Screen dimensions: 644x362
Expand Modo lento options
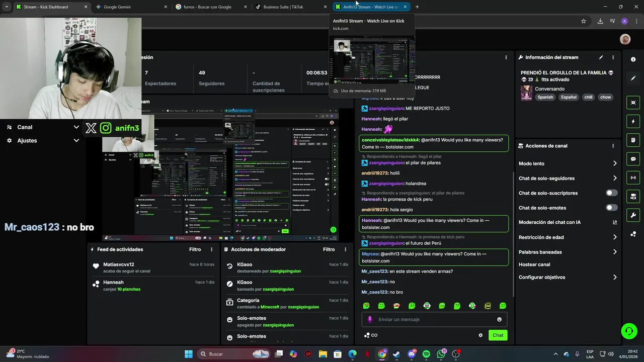[615, 163]
